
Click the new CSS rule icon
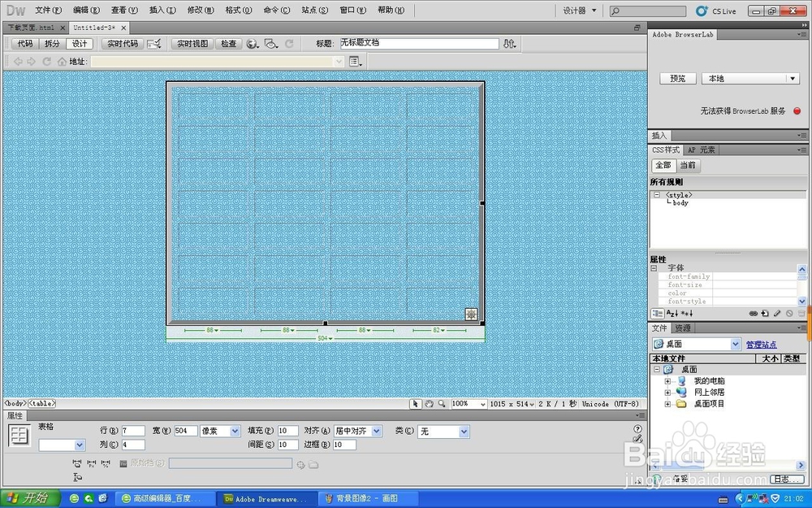coord(765,314)
